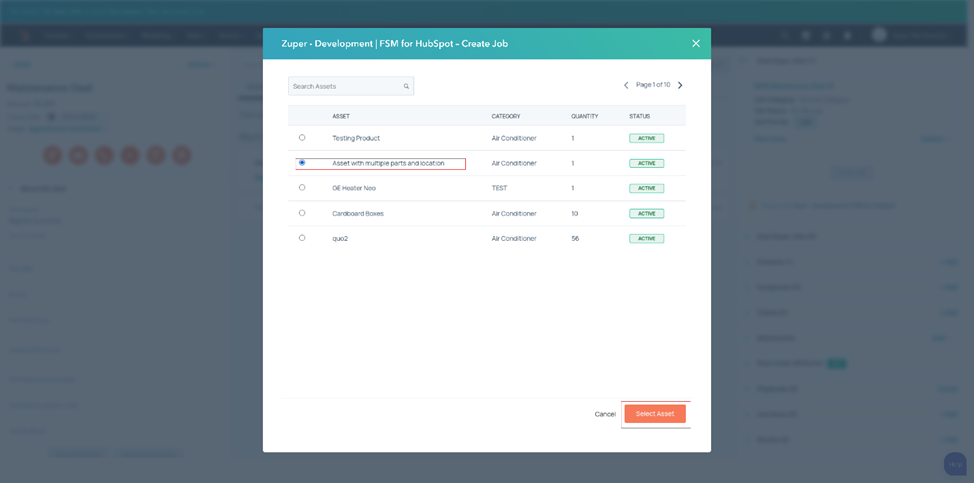Click the TEST category cell

498,188
